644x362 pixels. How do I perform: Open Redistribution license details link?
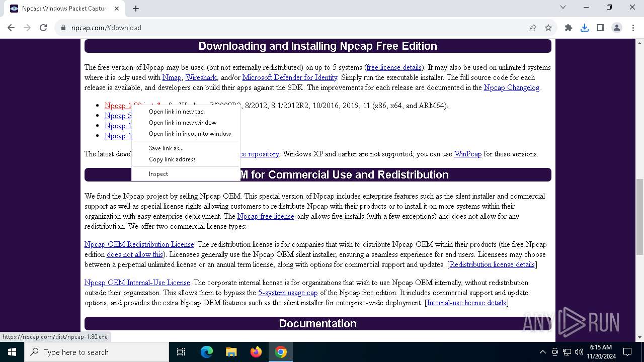pyautogui.click(x=492, y=264)
